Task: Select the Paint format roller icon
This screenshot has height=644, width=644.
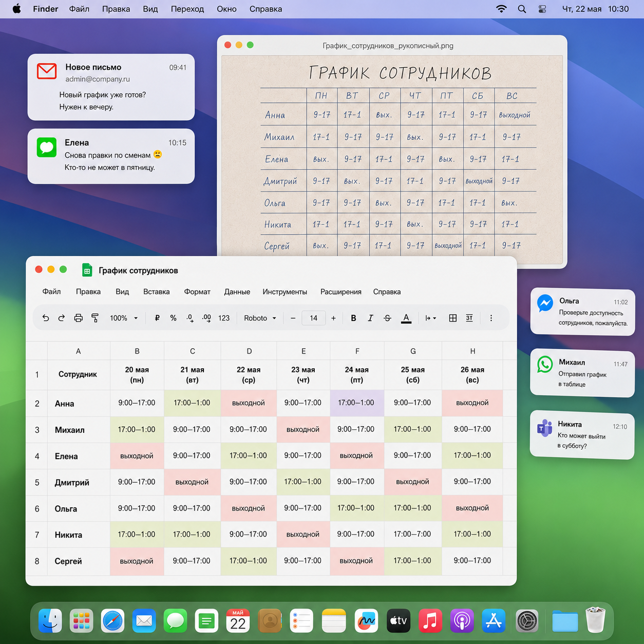Action: tap(95, 318)
